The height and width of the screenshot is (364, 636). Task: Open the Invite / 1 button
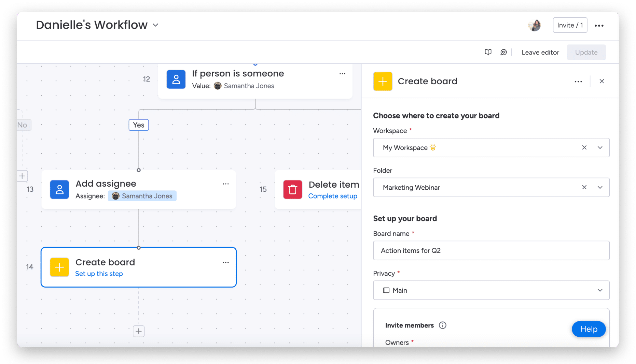pyautogui.click(x=570, y=25)
